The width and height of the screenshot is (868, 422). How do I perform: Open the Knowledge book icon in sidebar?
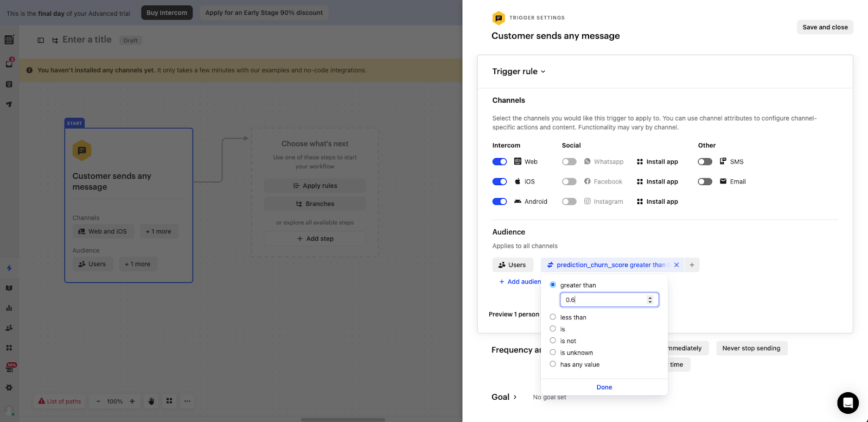[9, 288]
